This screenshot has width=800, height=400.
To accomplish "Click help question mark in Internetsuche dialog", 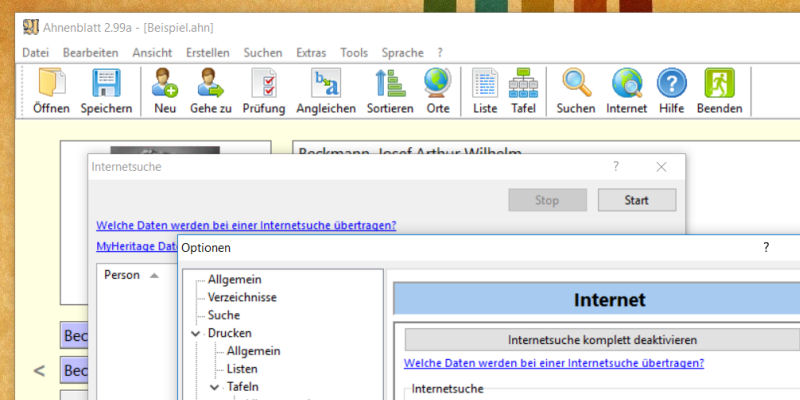I will tap(616, 166).
